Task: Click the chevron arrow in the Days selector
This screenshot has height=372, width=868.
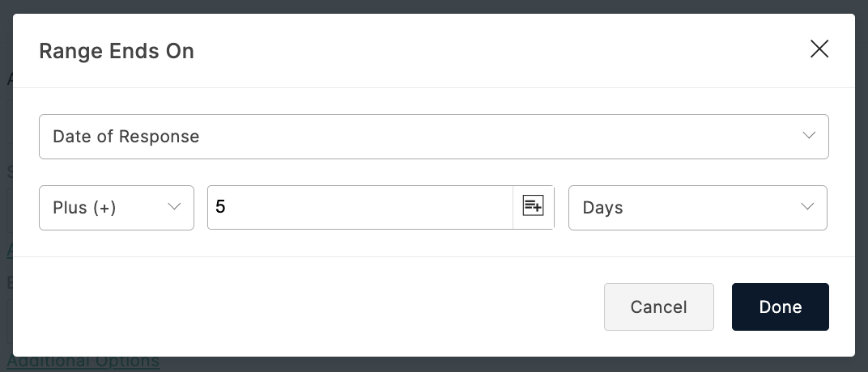Action: [807, 207]
